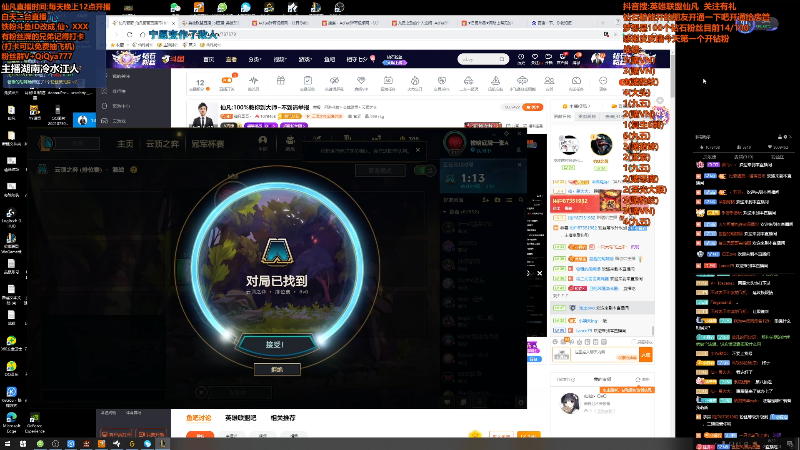The height and width of the screenshot is (450, 800).
Task: Open 鱼吧 in the Douyu navigation bar
Action: [x=329, y=60]
